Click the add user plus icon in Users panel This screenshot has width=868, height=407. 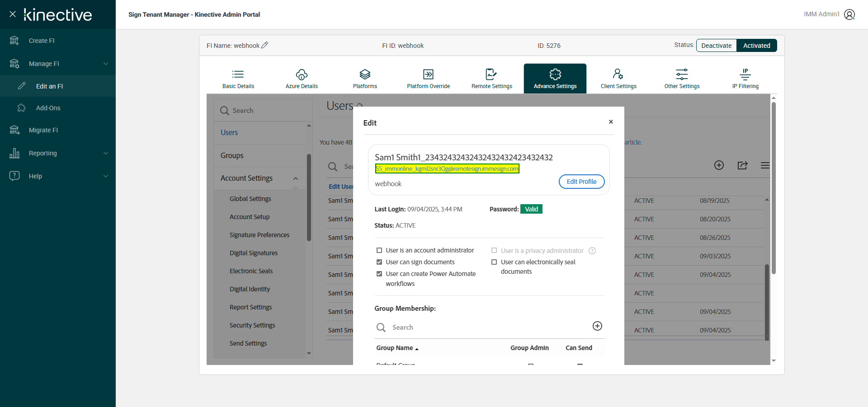[719, 165]
